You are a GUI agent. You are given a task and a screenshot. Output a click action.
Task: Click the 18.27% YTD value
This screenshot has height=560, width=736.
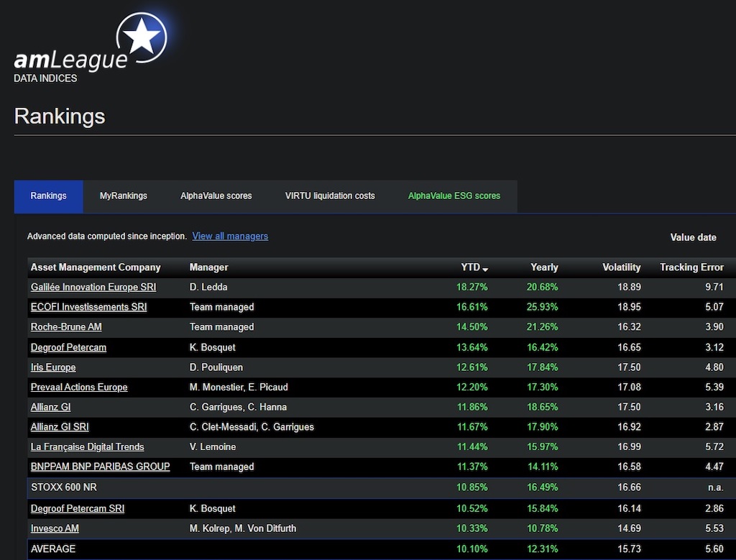(471, 288)
